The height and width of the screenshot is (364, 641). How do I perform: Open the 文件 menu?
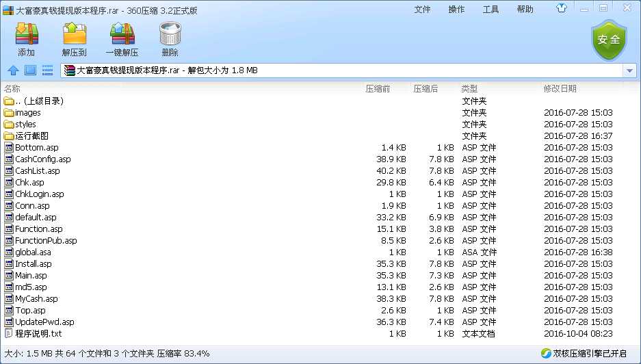(x=422, y=9)
